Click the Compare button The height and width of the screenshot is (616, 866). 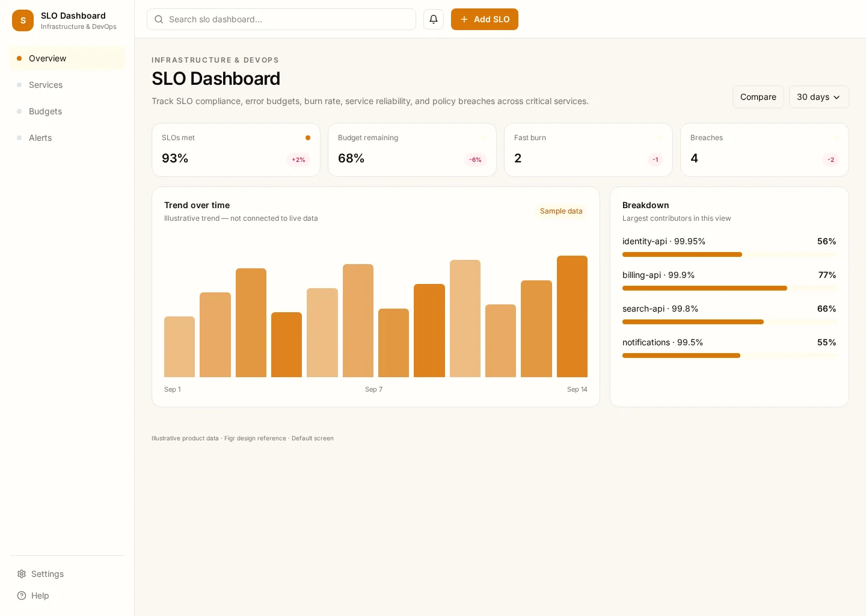click(x=758, y=97)
